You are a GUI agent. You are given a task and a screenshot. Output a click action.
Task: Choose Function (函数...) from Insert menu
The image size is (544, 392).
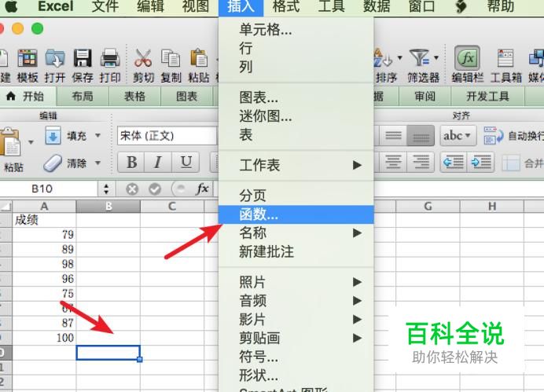(x=296, y=214)
